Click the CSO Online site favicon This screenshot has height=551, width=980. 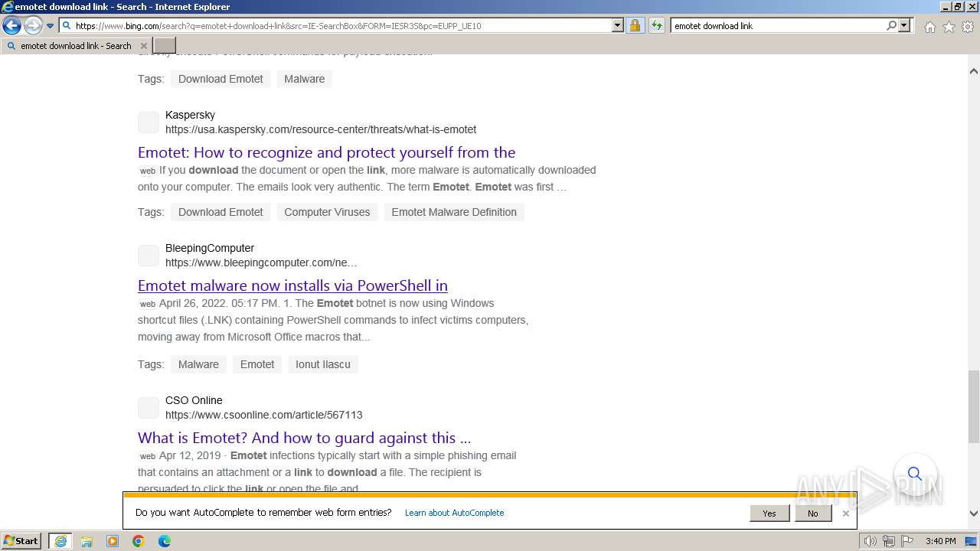pyautogui.click(x=149, y=408)
